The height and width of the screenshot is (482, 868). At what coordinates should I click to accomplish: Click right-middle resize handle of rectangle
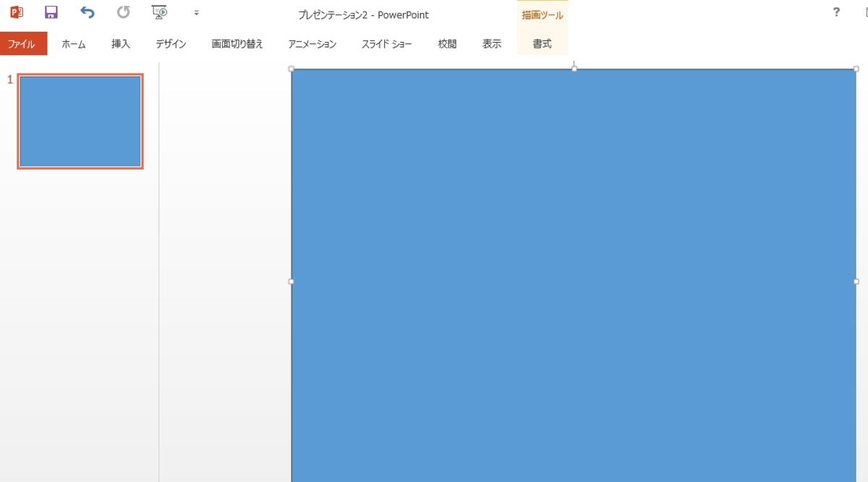[856, 282]
